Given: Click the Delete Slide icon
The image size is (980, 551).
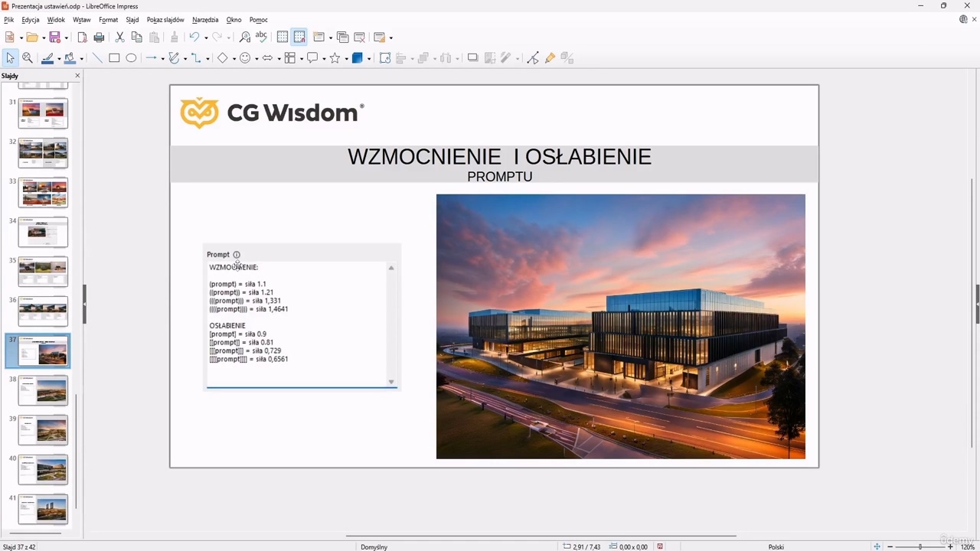Looking at the screenshot, I should (x=359, y=37).
